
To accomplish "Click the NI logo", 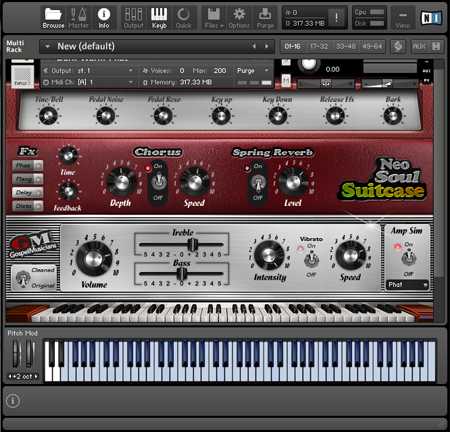I will [432, 18].
